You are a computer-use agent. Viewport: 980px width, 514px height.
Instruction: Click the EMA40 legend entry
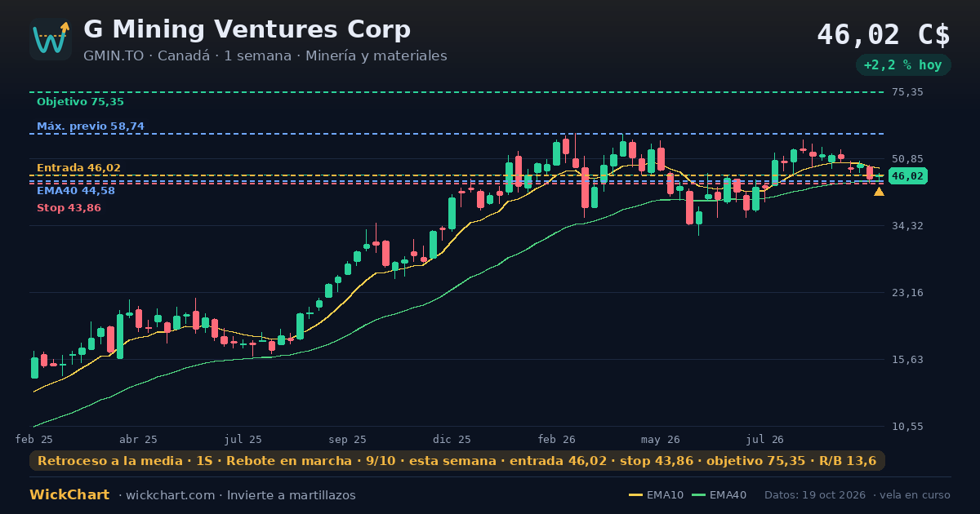719,495
